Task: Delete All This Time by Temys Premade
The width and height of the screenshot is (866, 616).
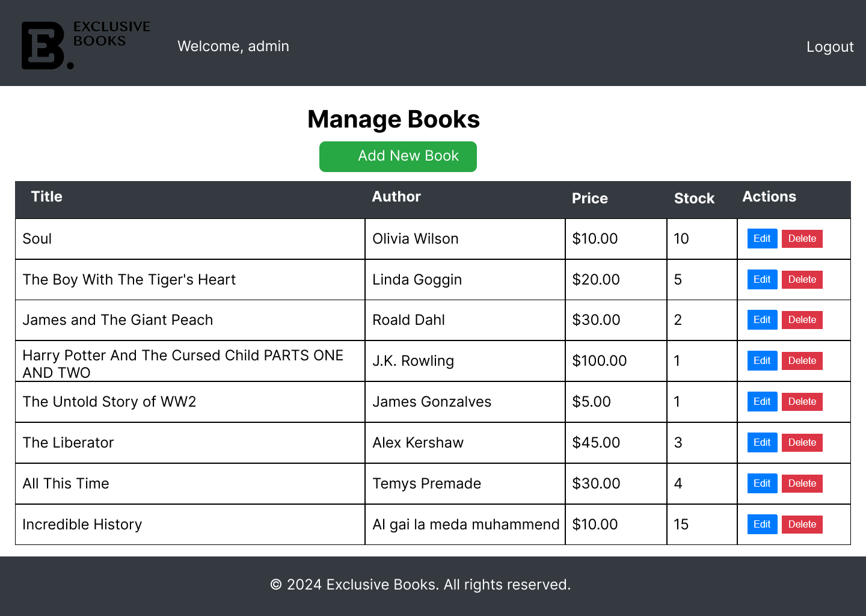Action: point(802,484)
